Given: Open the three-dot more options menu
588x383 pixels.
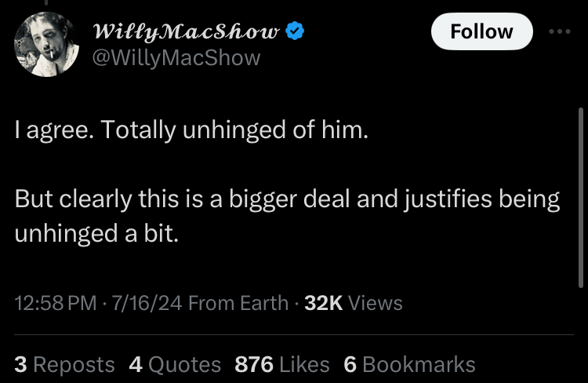Looking at the screenshot, I should coord(560,31).
